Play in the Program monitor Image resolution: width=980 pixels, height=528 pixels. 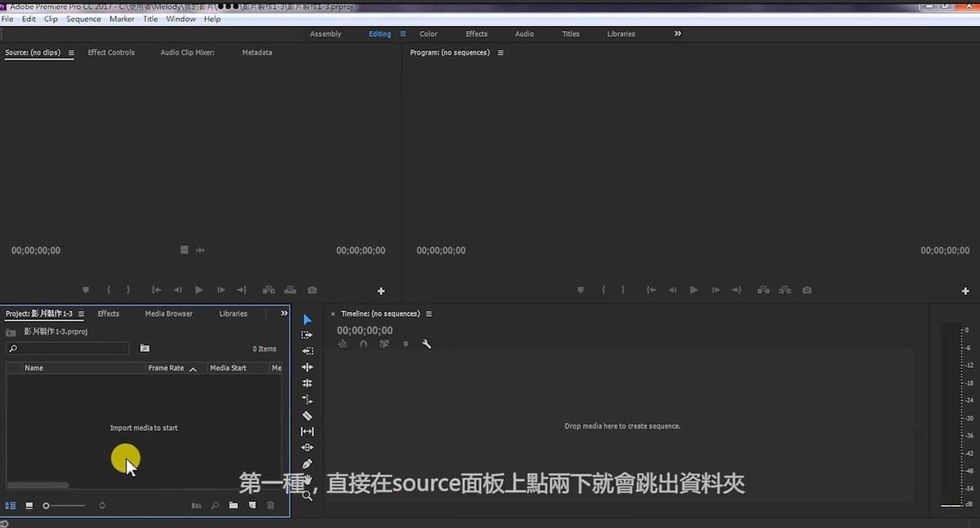coord(694,290)
